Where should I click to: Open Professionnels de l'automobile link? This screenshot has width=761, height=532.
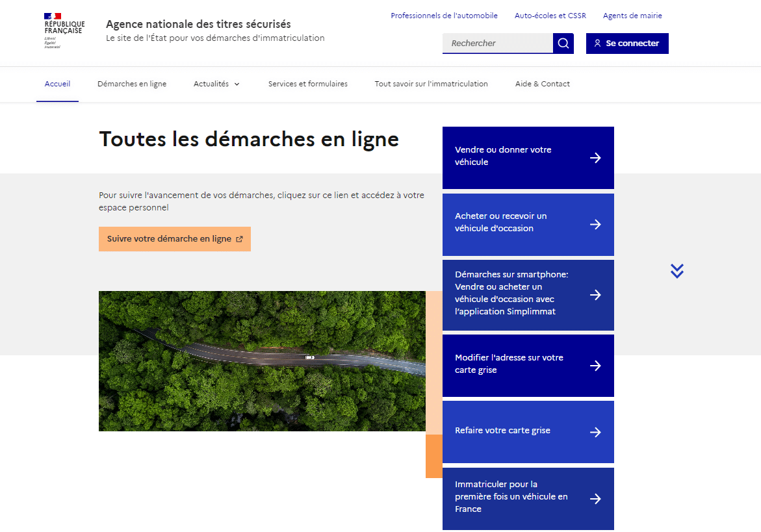point(444,16)
